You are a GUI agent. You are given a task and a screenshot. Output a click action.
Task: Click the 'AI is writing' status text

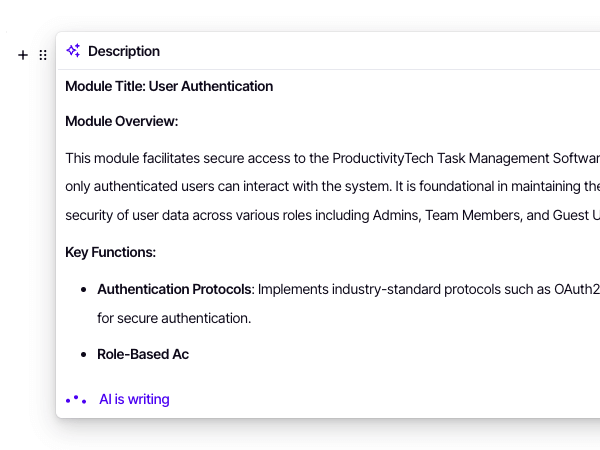[x=134, y=399]
